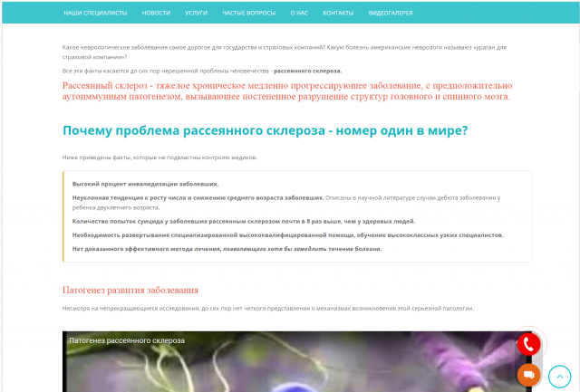Open the Контакты menu item
580x392 pixels.
click(x=338, y=13)
